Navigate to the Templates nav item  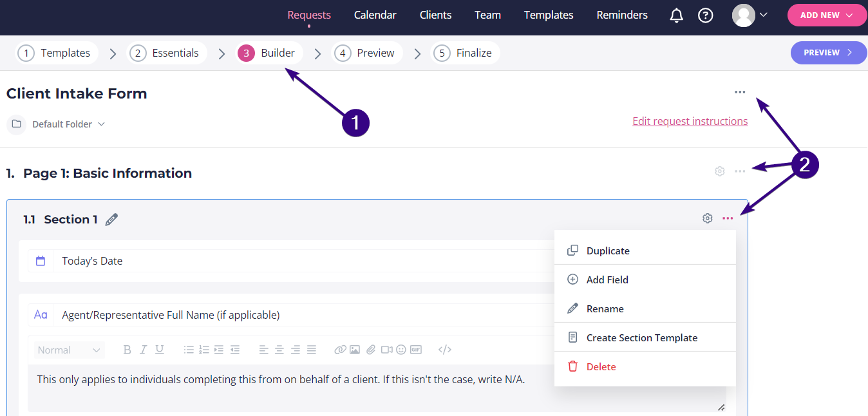pos(549,15)
